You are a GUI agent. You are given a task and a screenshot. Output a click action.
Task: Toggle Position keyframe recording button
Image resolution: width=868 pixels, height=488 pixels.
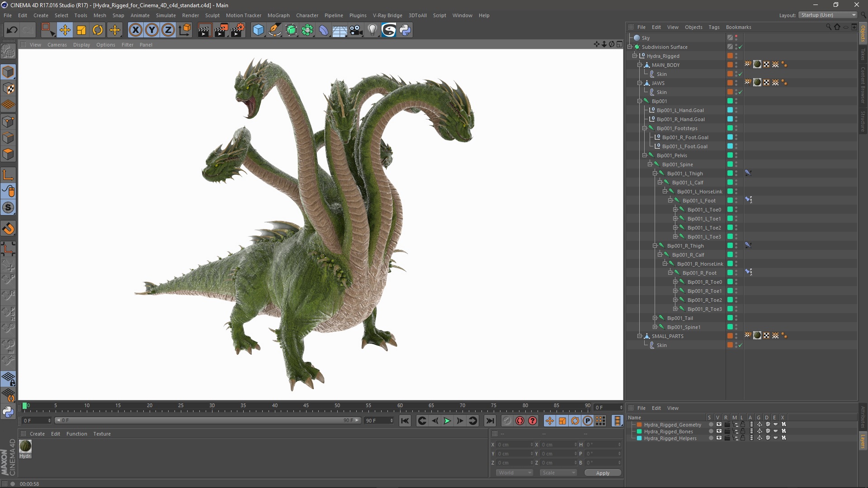click(549, 421)
